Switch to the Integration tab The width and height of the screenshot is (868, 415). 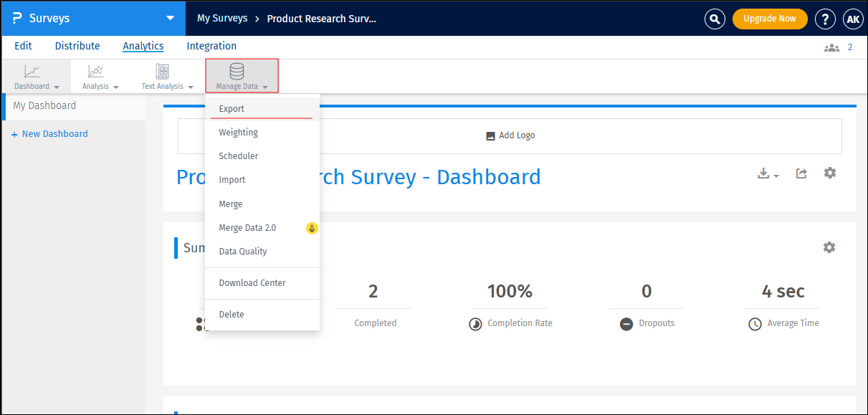211,46
